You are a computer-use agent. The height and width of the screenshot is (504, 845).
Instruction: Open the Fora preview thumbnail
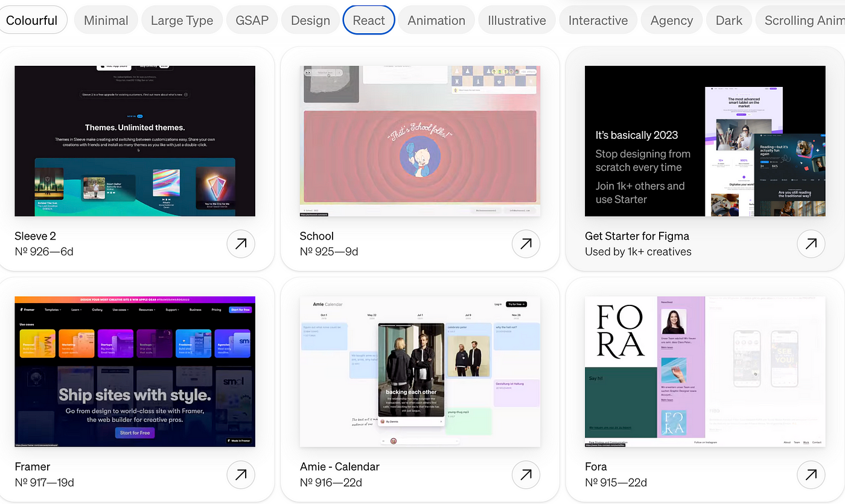click(705, 372)
